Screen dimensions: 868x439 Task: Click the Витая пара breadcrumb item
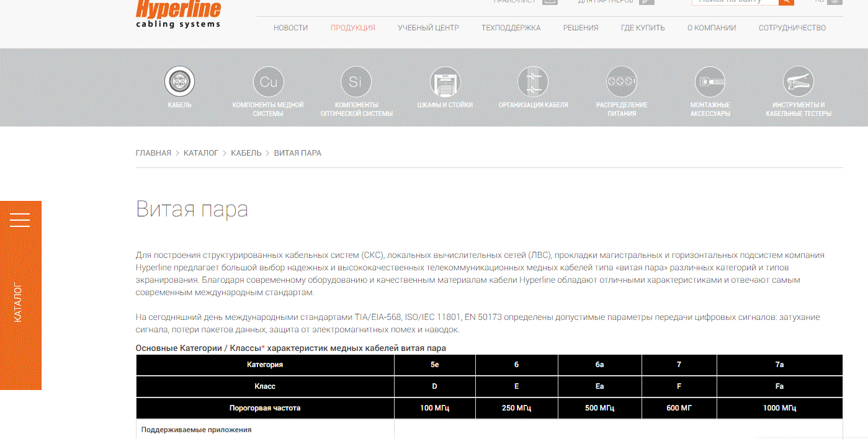click(x=298, y=153)
